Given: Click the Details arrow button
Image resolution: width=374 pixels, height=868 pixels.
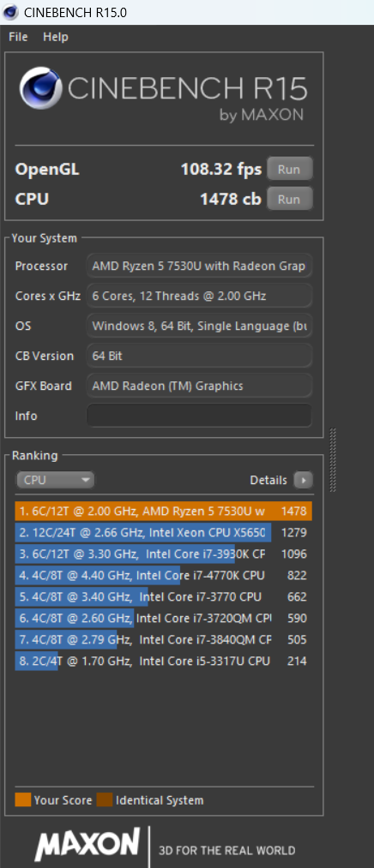Looking at the screenshot, I should click(303, 480).
